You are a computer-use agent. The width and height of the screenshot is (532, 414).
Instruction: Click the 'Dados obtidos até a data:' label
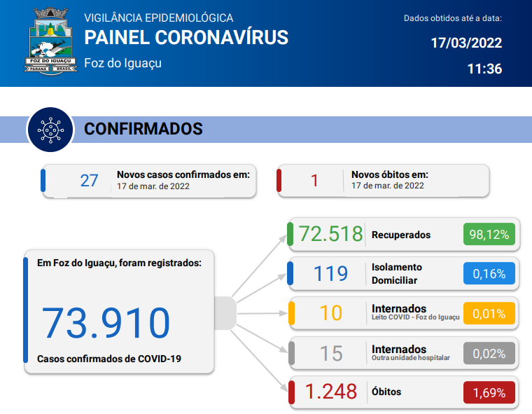(453, 18)
